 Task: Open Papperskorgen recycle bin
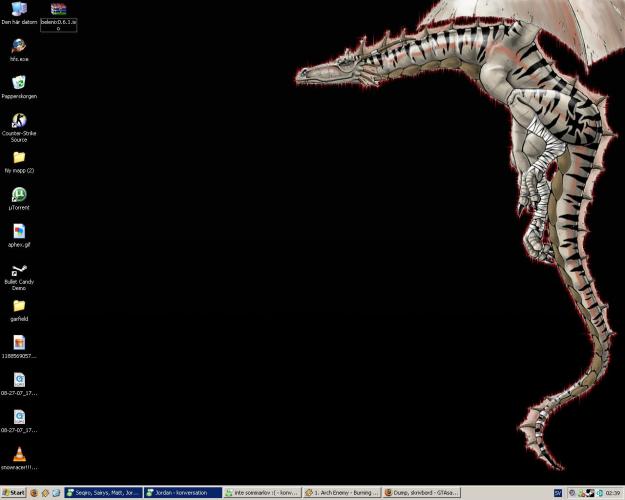click(x=19, y=83)
